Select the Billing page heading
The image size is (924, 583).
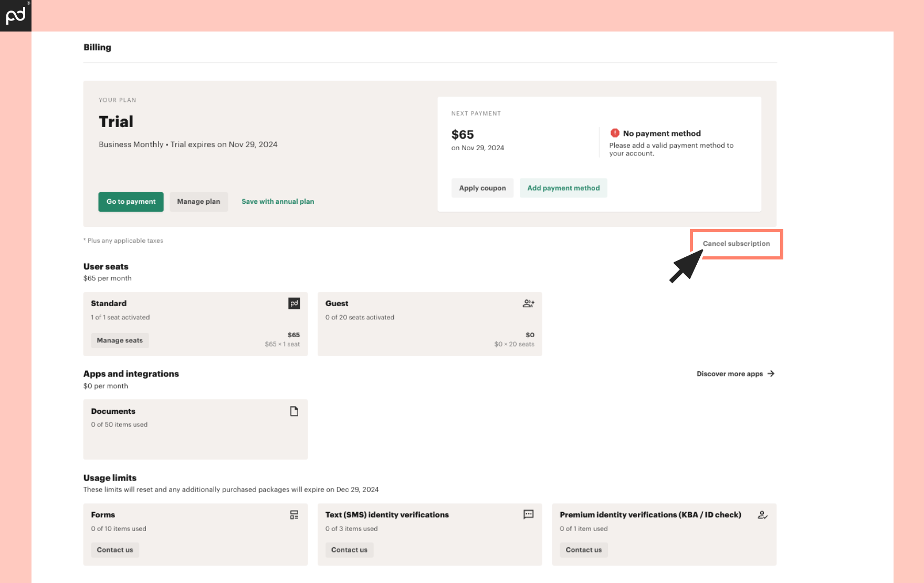click(x=97, y=47)
